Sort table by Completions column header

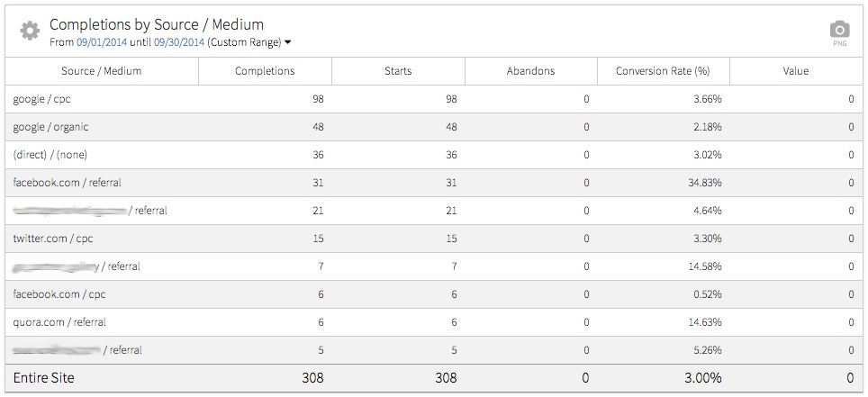coord(264,71)
